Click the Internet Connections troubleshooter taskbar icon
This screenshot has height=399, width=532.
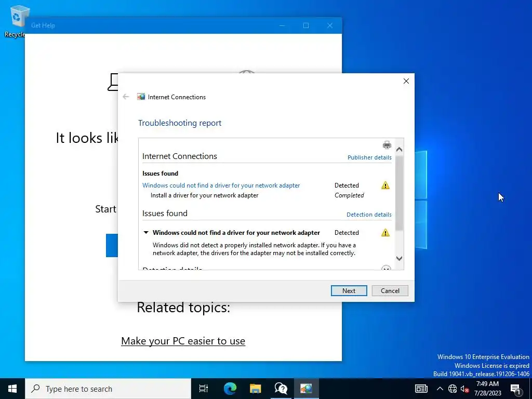click(306, 389)
